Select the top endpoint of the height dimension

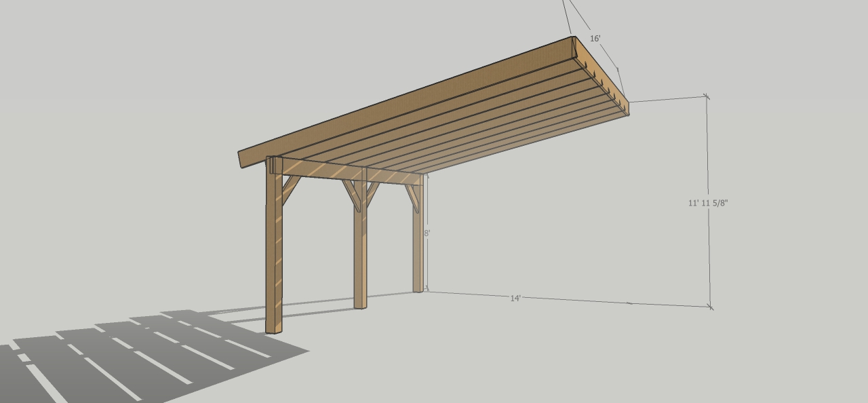click(x=707, y=97)
